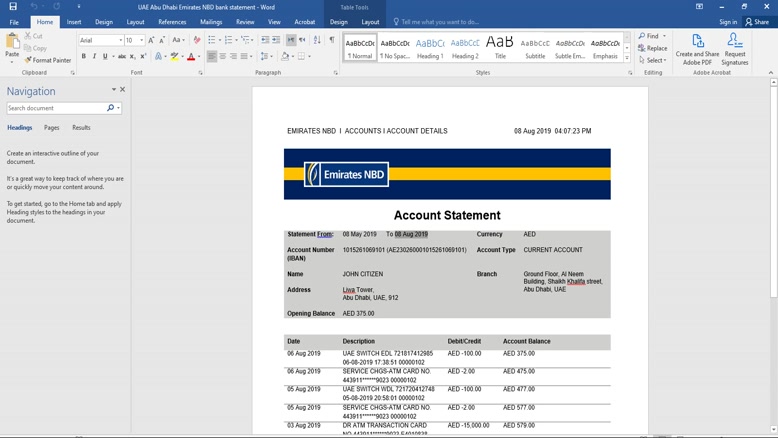The height and width of the screenshot is (438, 778).
Task: Switch to the Mailings tab
Action: (x=211, y=22)
